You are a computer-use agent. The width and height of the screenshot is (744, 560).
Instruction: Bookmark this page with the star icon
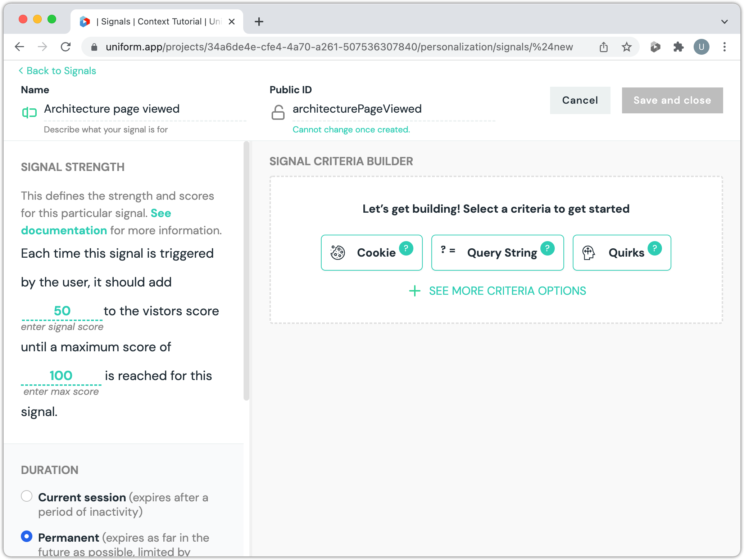[x=627, y=47]
